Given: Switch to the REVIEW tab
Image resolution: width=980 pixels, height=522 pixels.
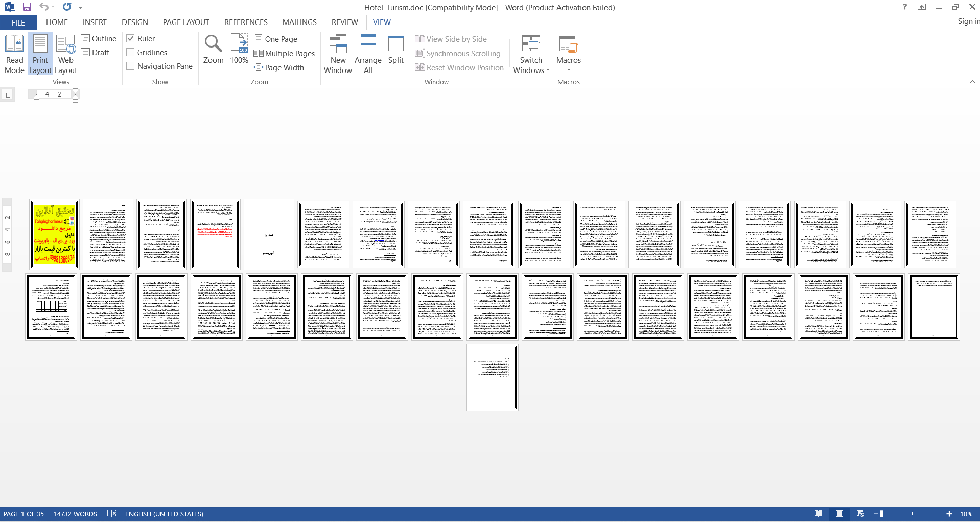Looking at the screenshot, I should pyautogui.click(x=344, y=22).
